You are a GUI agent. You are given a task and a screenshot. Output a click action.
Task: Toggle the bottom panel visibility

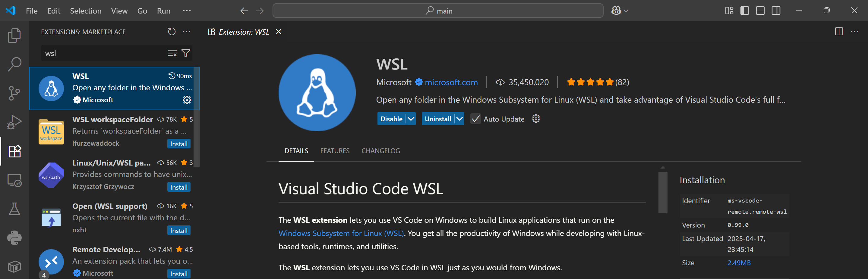[x=760, y=11]
